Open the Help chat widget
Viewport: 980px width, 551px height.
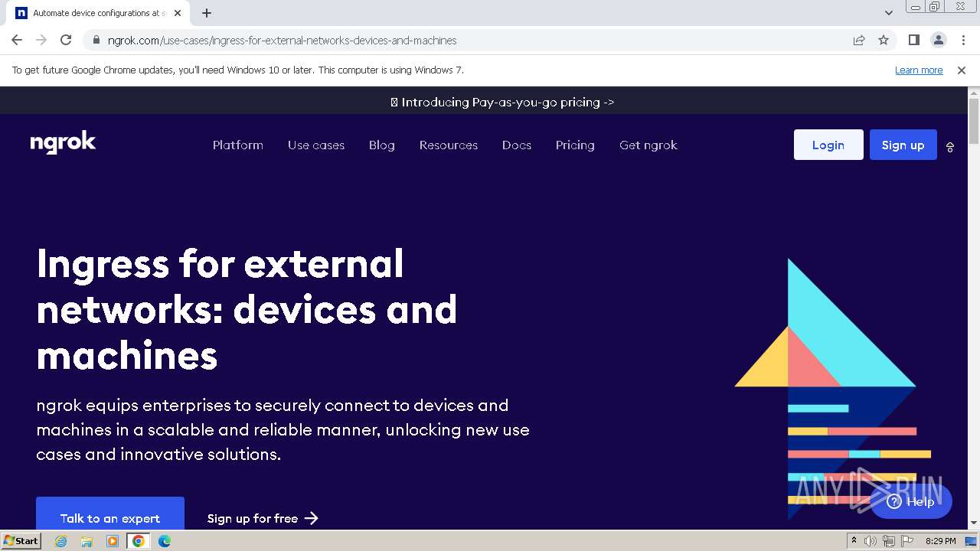pyautogui.click(x=911, y=501)
